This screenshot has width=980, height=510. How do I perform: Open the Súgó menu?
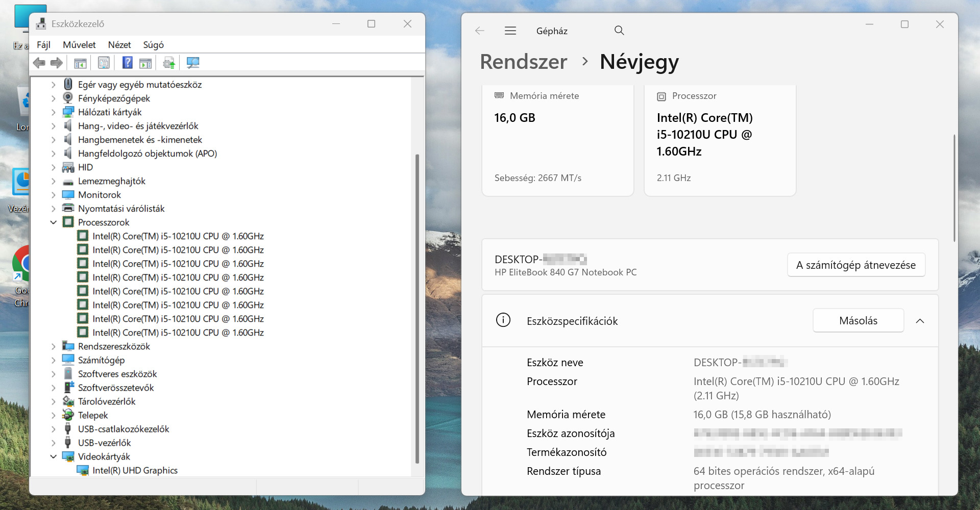pyautogui.click(x=153, y=45)
